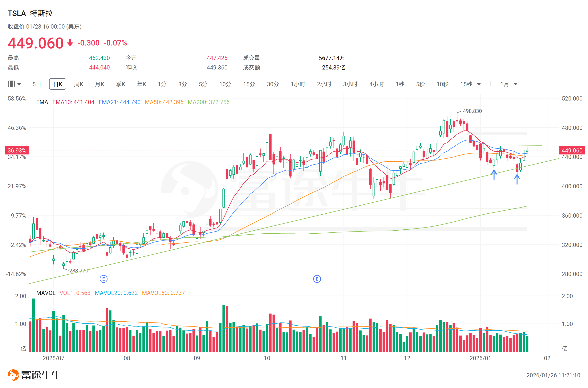Choose the 5分 interval

pyautogui.click(x=203, y=84)
